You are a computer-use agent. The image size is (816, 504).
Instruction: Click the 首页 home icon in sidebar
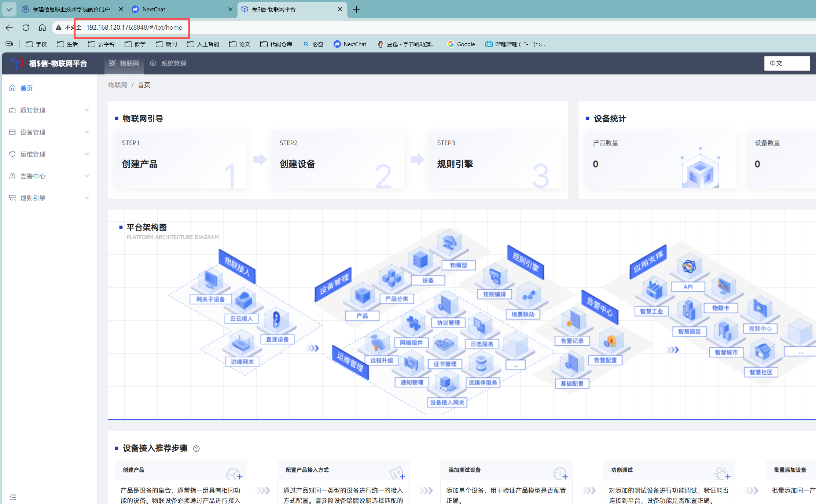[12, 88]
